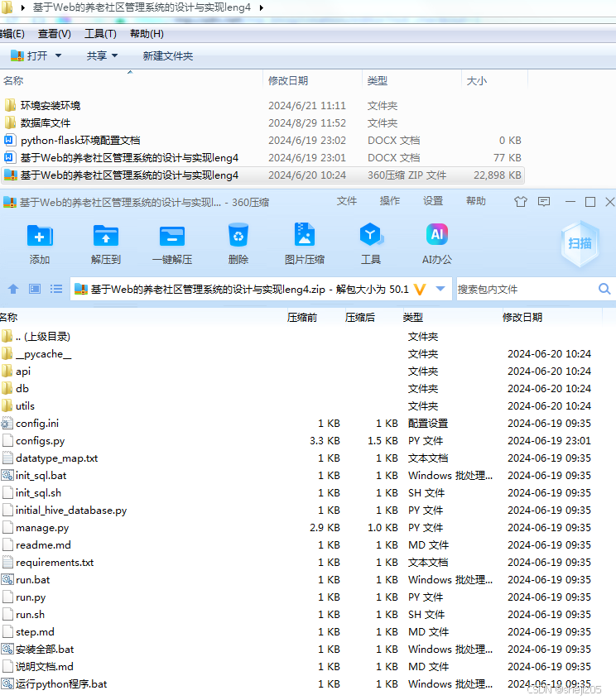This screenshot has width=616, height=700.
Task: Open the 查看(V) menu
Action: click(x=54, y=34)
